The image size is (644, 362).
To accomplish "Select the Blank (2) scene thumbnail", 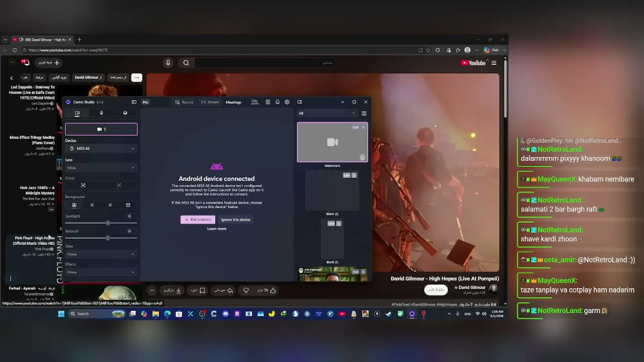I will (332, 191).
